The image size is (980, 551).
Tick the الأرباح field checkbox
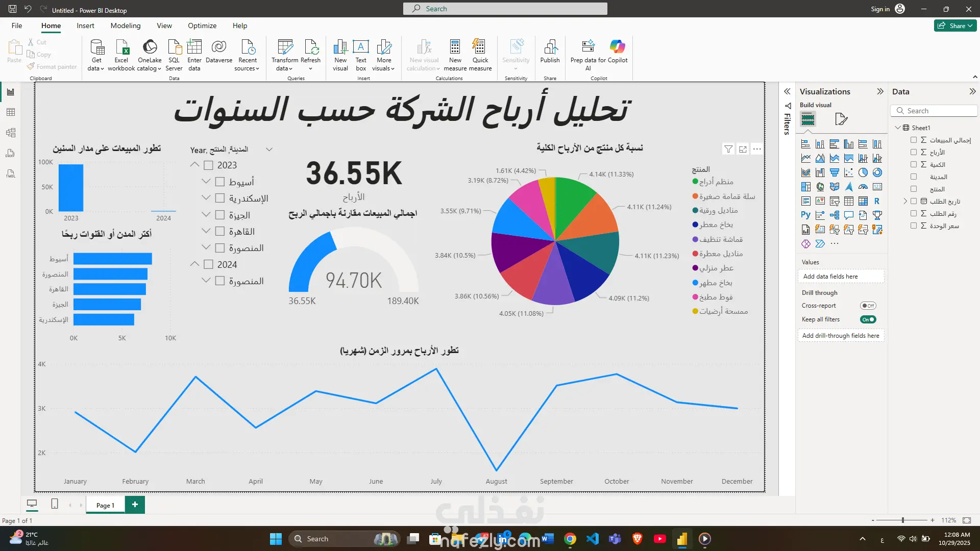coord(914,152)
